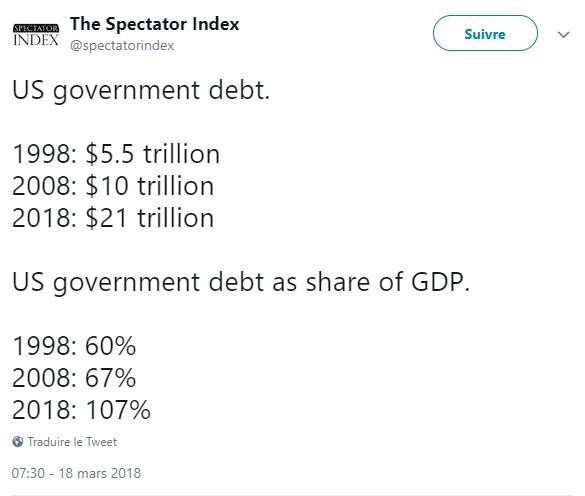Select the '2018: $21 trillion' line
The height and width of the screenshot is (496, 585).
click(113, 218)
